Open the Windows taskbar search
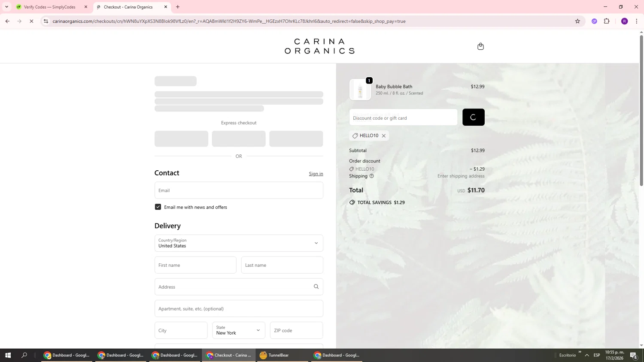Image resolution: width=644 pixels, height=362 pixels. point(24,355)
